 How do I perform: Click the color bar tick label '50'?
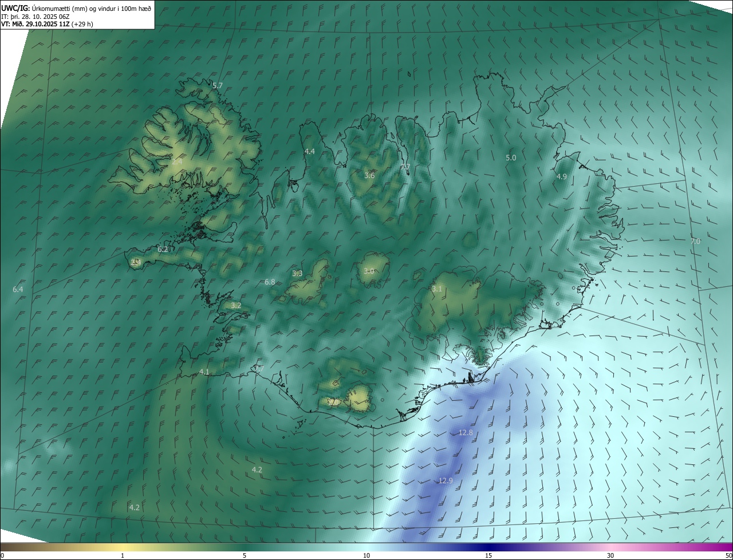(x=728, y=555)
